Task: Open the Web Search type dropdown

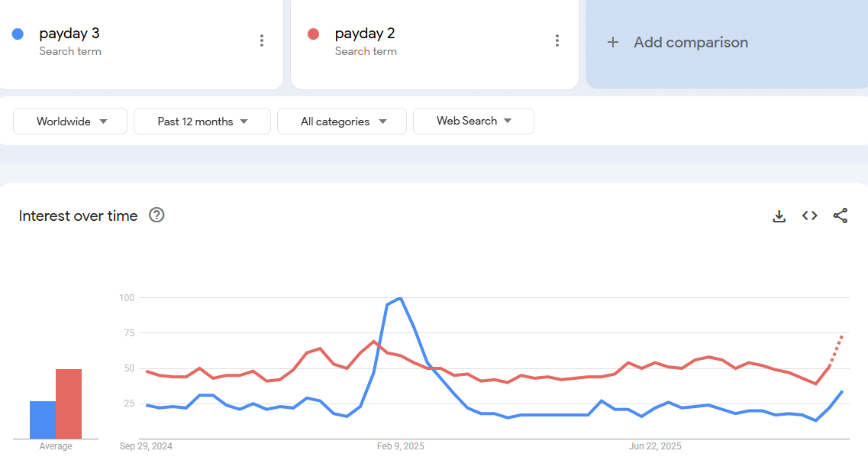Action: point(473,121)
